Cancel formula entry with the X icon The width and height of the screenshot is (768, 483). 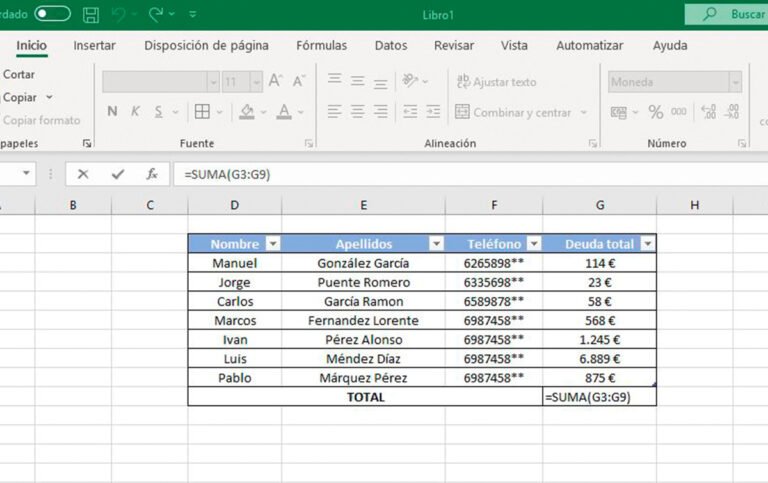pyautogui.click(x=83, y=174)
